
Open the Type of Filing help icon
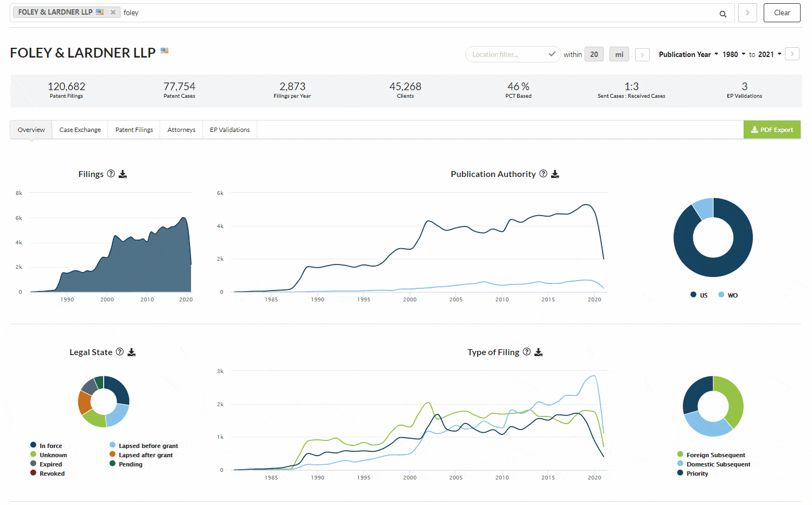[526, 352]
